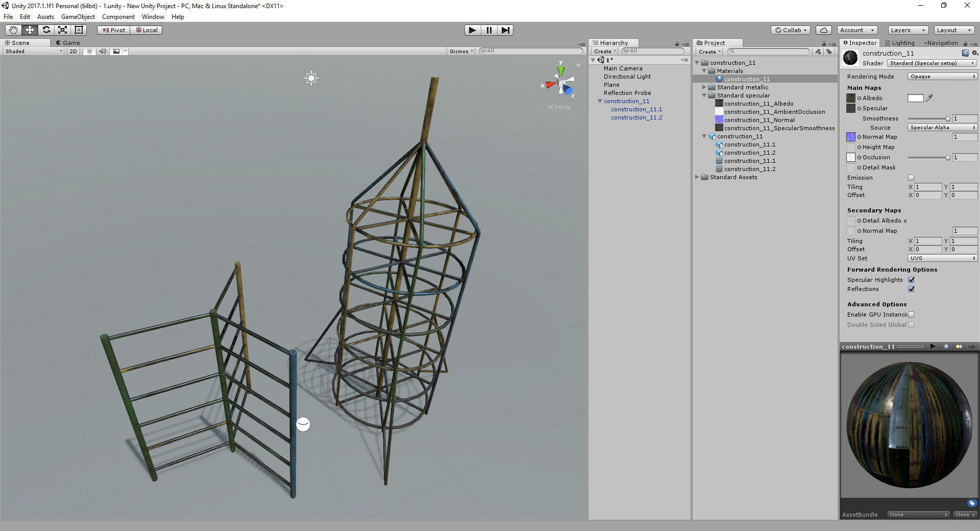Screen dimensions: 980x531
Task: Lock the Inspector panel
Action: coord(966,43)
